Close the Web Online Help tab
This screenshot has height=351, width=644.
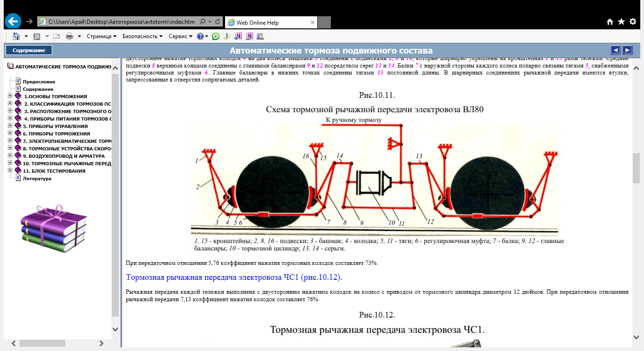point(313,22)
